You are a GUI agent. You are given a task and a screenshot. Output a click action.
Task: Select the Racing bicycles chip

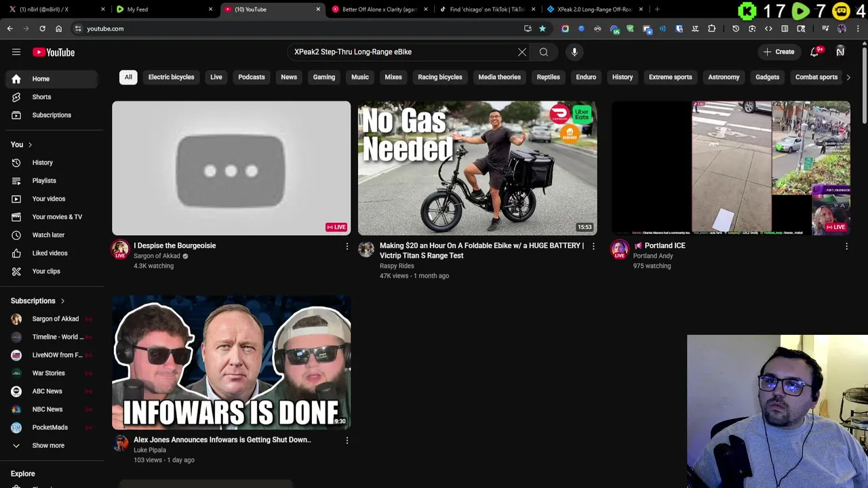pyautogui.click(x=440, y=77)
